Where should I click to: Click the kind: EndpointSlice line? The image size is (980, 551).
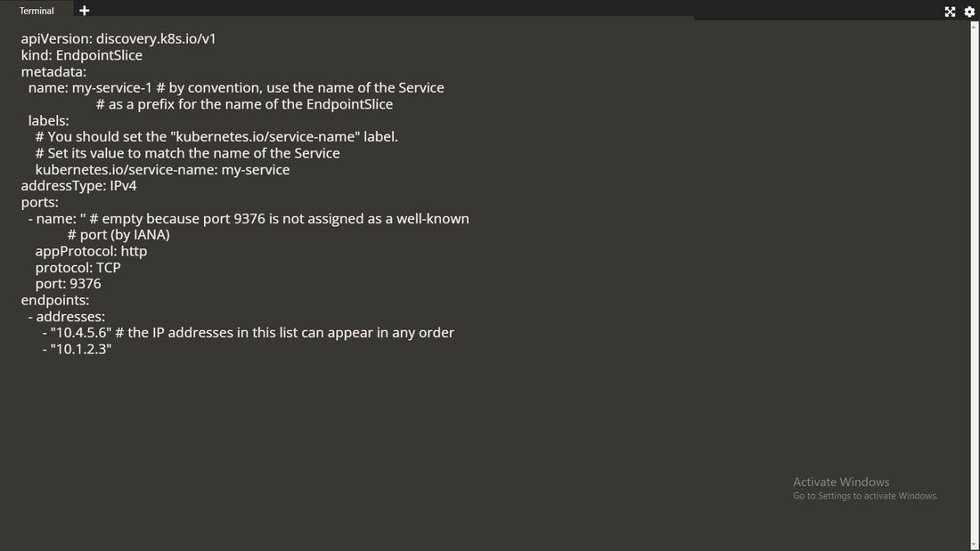82,55
